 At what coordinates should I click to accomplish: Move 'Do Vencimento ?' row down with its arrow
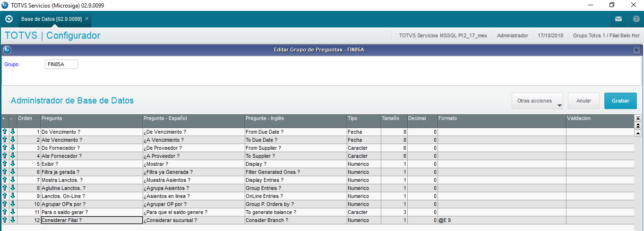13,132
